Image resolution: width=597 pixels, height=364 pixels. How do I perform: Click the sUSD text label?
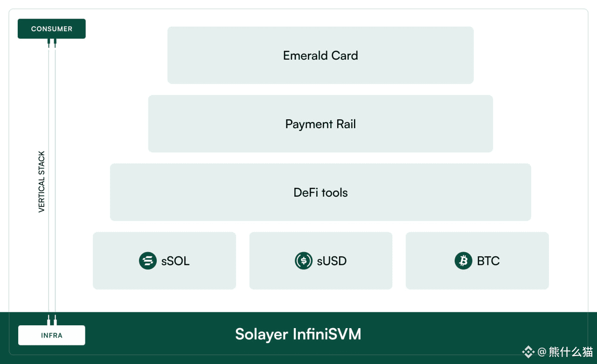point(332,261)
